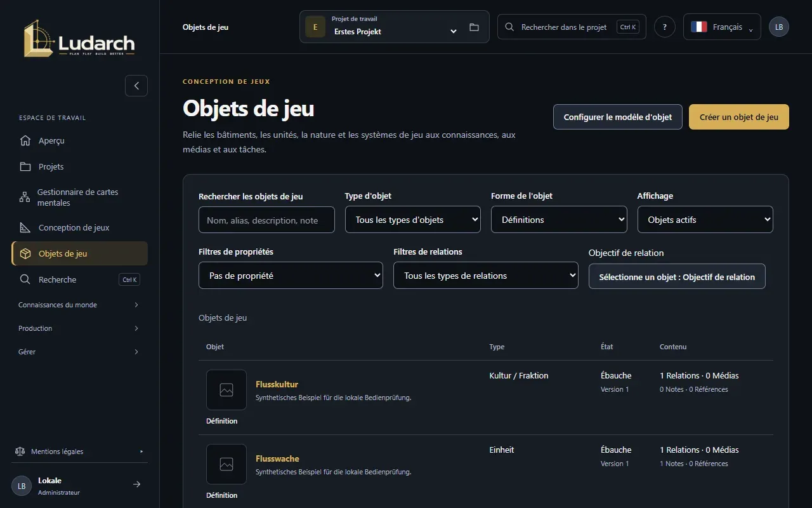
Task: Click the Einheit type cell
Action: click(502, 450)
